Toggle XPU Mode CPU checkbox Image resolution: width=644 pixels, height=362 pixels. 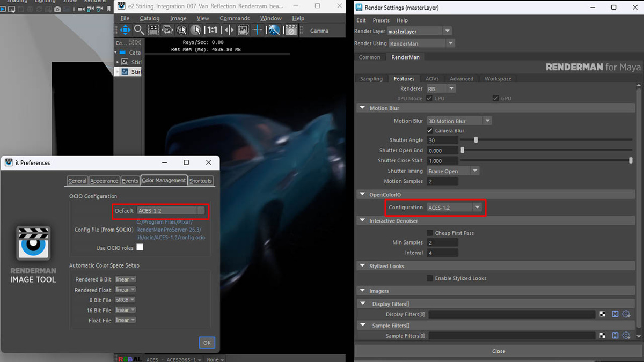pos(430,98)
